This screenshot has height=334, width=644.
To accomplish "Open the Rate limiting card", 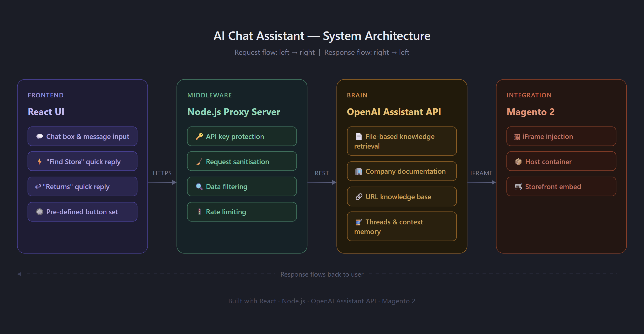I will coord(242,212).
